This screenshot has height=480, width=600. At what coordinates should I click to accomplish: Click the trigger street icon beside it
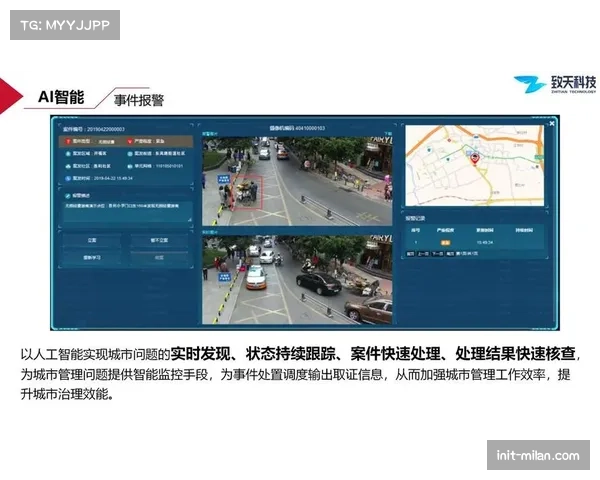130,153
